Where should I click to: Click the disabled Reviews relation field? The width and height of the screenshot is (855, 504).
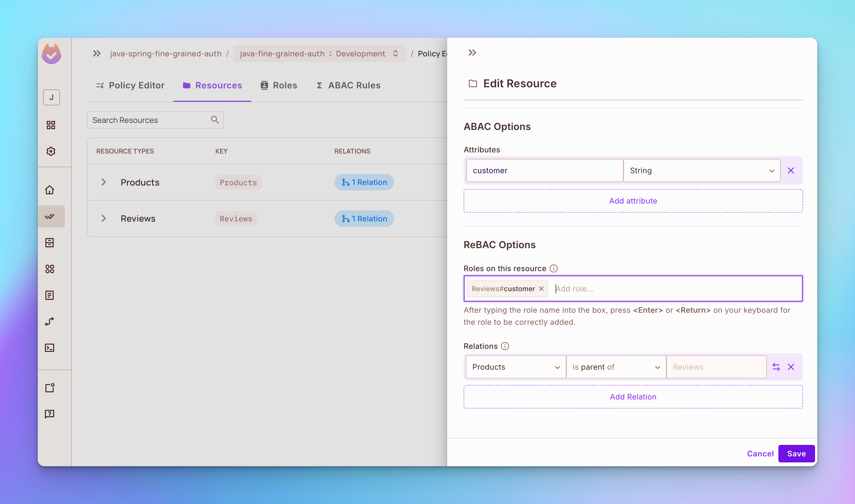click(717, 367)
